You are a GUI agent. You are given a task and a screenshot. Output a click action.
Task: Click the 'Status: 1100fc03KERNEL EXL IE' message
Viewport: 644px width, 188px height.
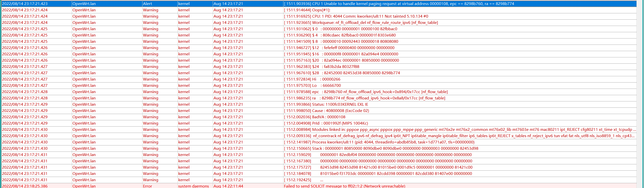[326, 104]
